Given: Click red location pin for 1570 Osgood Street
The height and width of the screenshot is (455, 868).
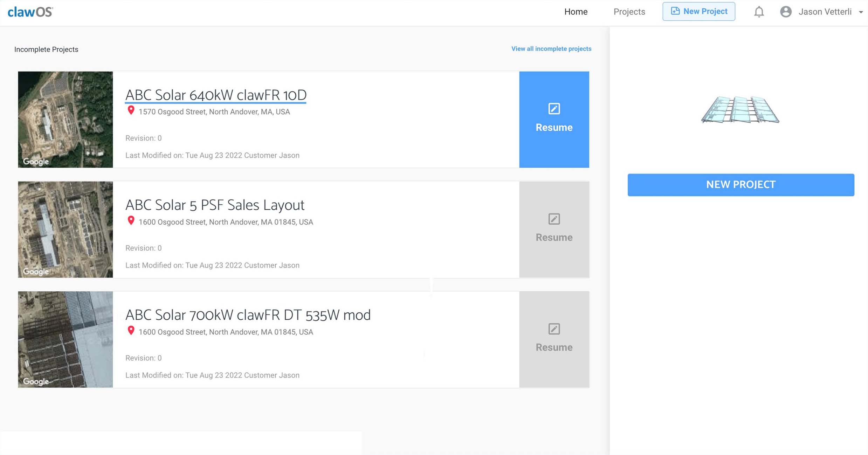Looking at the screenshot, I should coord(131,110).
